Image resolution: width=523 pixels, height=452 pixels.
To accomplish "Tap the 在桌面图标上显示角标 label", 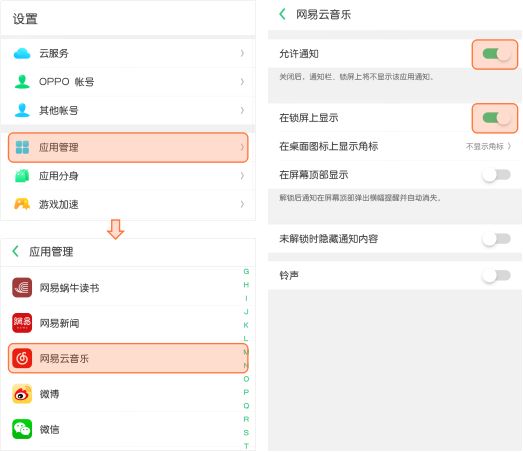I will click(329, 146).
